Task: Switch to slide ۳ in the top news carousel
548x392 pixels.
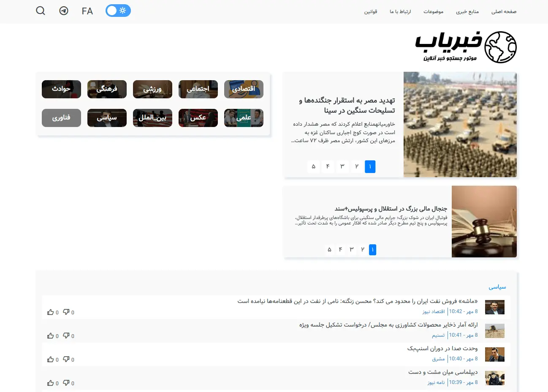Action: (342, 166)
